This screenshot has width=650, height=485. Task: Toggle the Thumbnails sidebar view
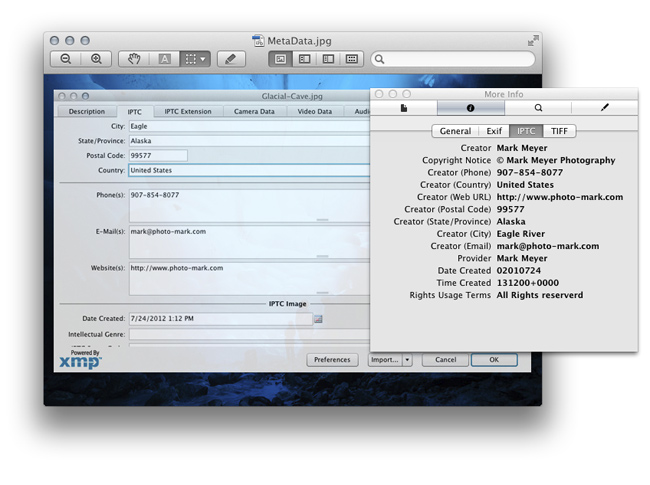(305, 59)
